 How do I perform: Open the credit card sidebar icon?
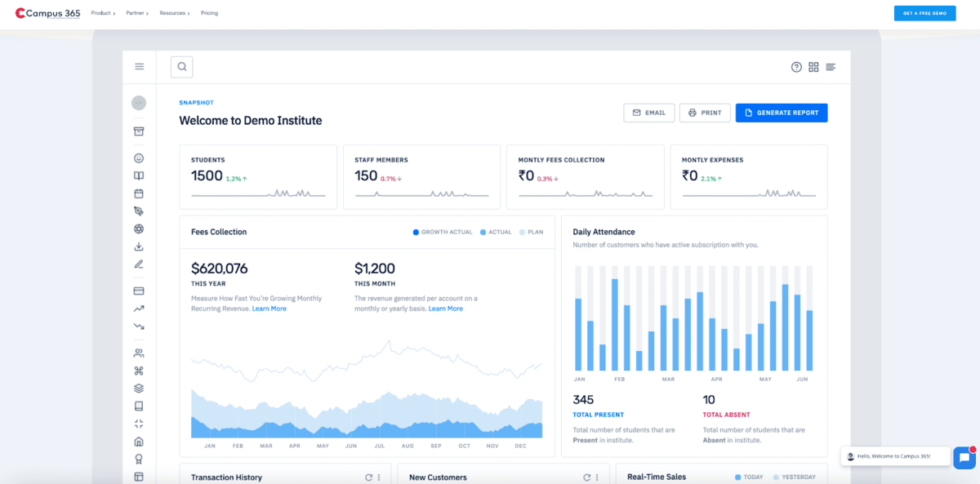tap(139, 291)
